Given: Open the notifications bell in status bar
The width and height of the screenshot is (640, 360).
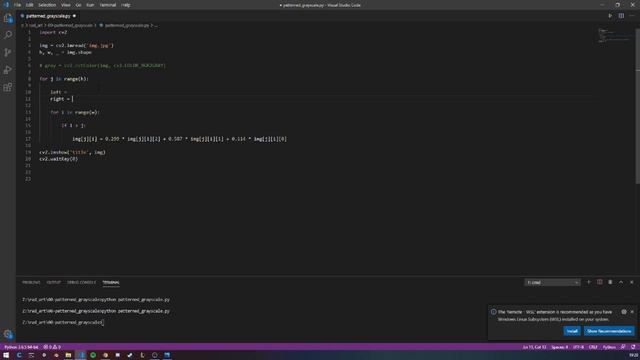Looking at the screenshot, I should (x=633, y=347).
